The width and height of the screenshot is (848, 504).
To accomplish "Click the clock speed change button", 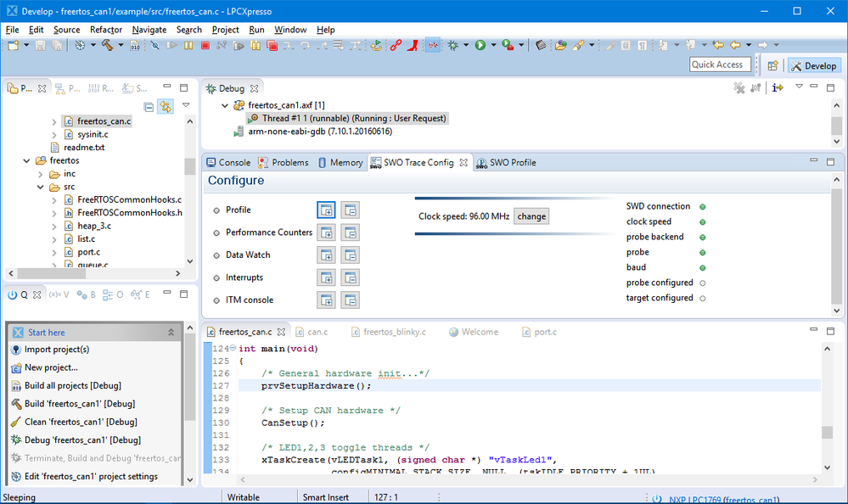I will click(x=531, y=216).
